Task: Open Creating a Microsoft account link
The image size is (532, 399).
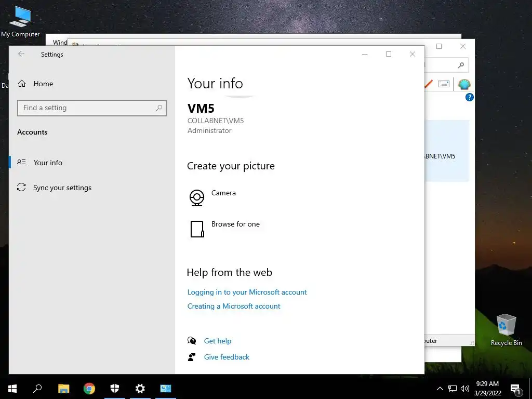Action: tap(234, 306)
